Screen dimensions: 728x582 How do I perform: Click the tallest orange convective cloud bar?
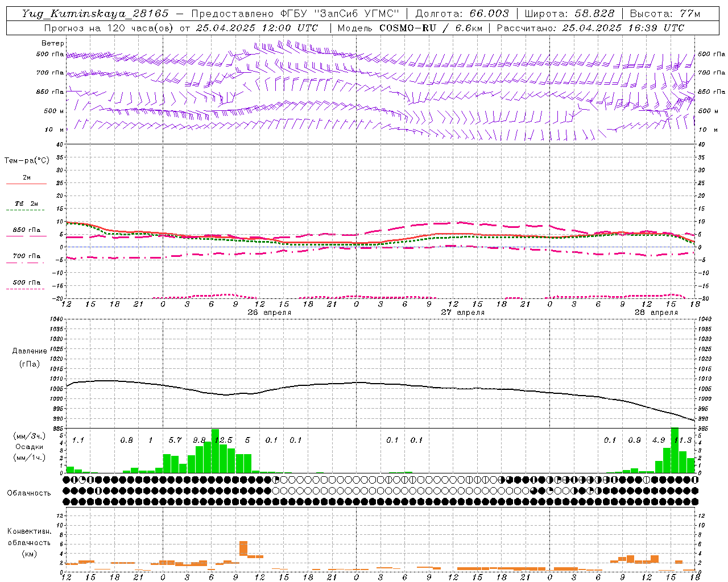(243, 548)
